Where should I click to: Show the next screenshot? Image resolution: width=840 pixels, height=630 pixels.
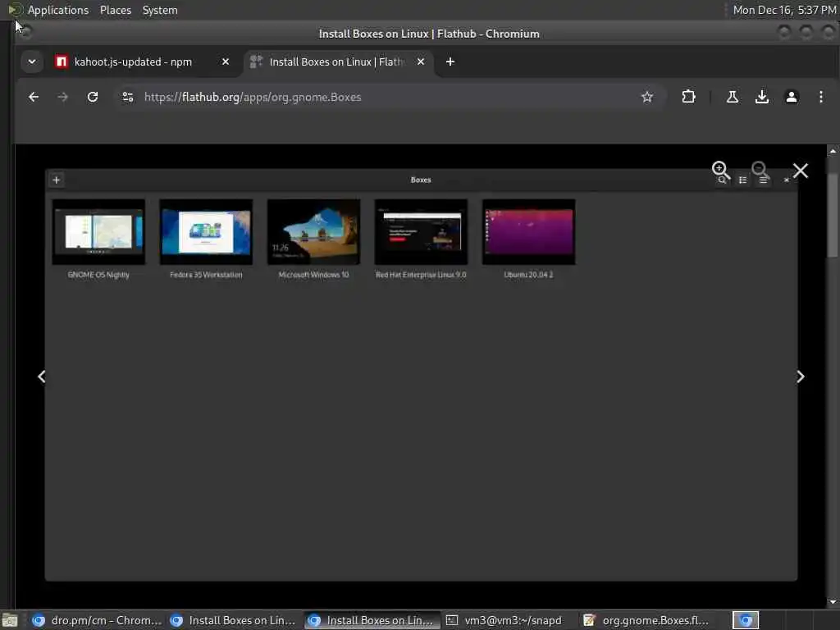pos(801,377)
